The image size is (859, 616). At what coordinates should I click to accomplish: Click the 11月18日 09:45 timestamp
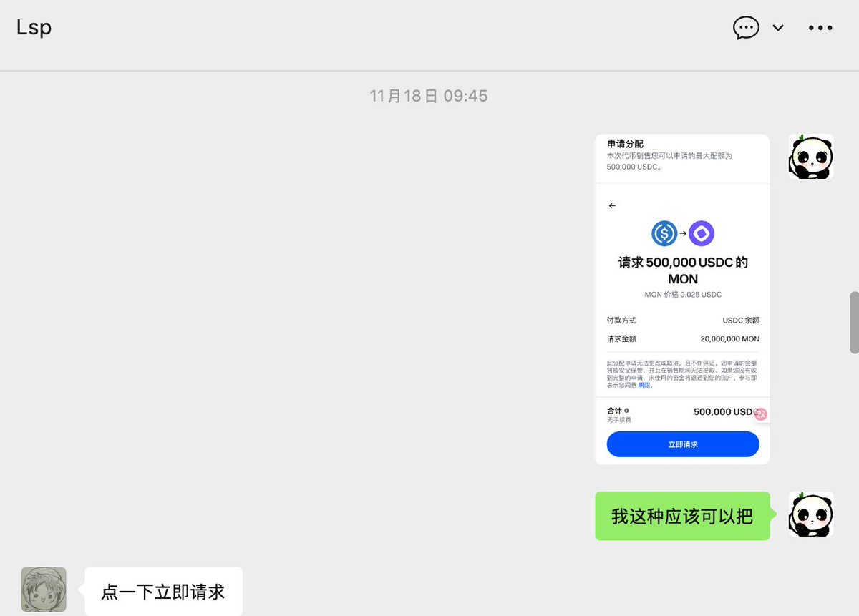[428, 95]
